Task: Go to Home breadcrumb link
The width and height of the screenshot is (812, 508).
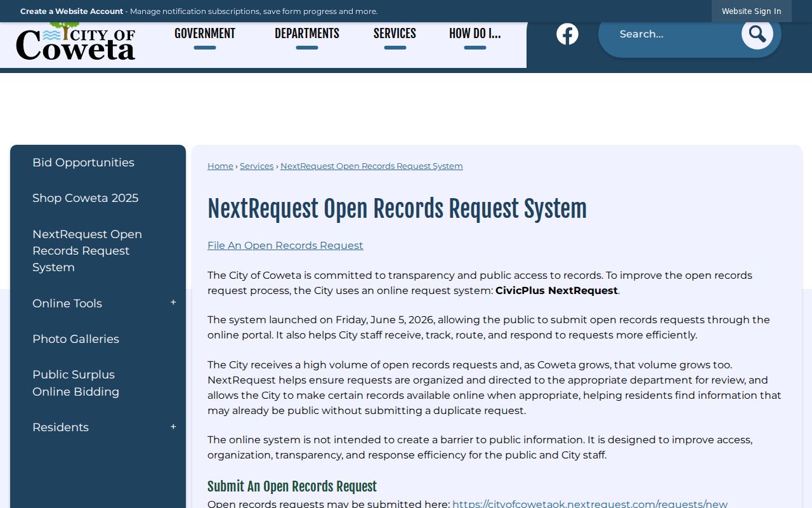Action: pyautogui.click(x=220, y=166)
